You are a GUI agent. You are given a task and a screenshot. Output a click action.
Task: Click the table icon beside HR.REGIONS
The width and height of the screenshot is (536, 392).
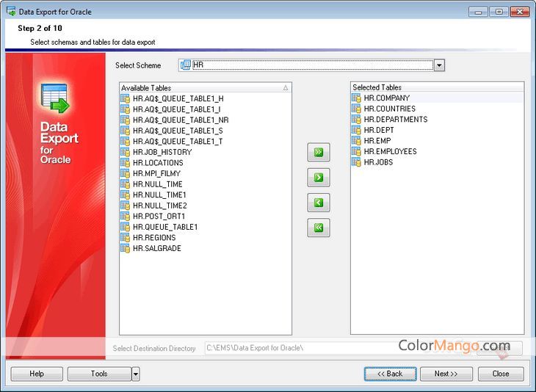(x=125, y=238)
